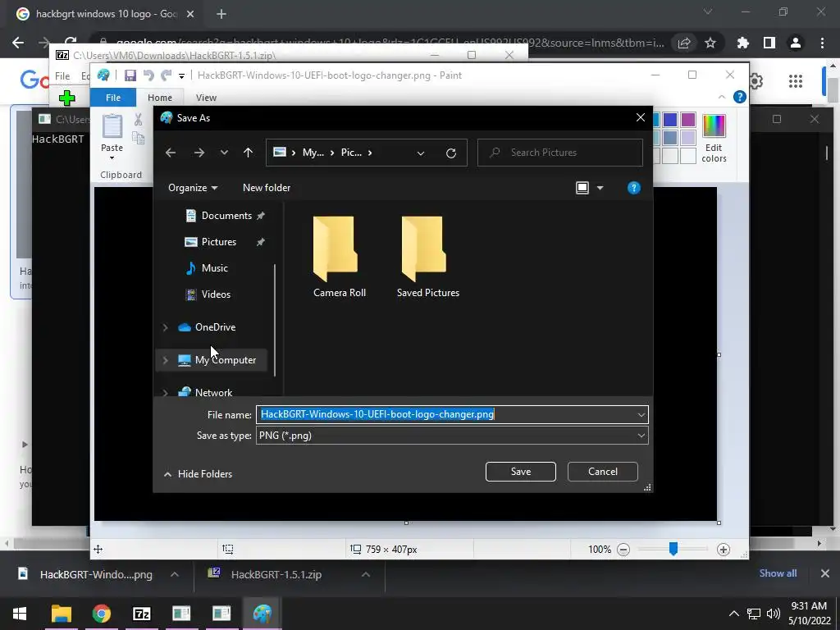
Task: Open Windows Start menu
Action: (x=20, y=614)
